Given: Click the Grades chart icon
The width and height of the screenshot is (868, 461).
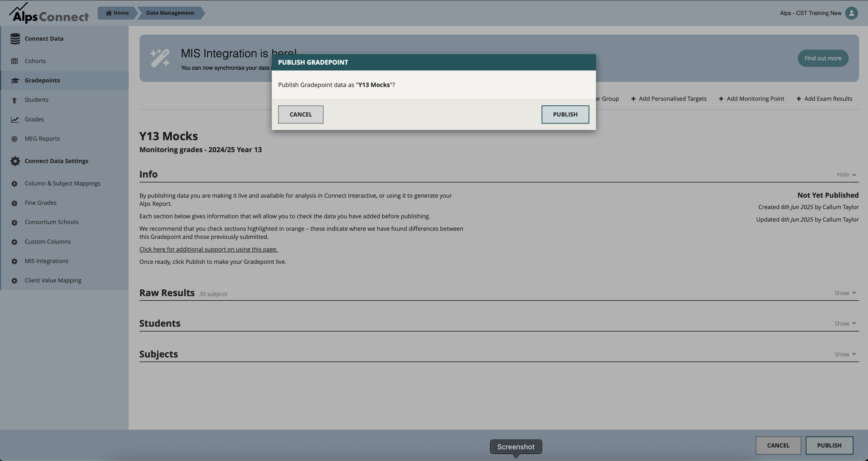Looking at the screenshot, I should 14,119.
